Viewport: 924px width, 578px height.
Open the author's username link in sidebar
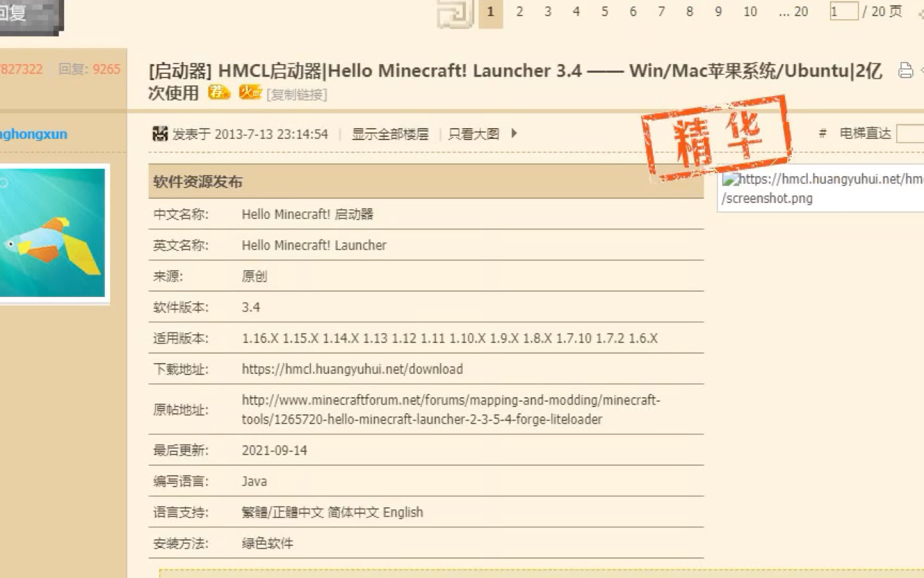pyautogui.click(x=33, y=134)
